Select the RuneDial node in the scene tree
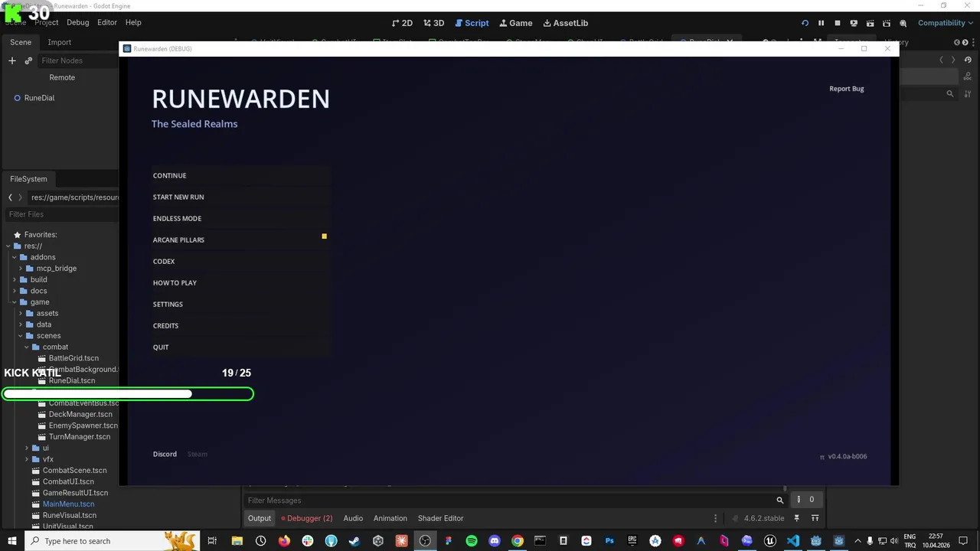Viewport: 980px width, 551px height. click(39, 98)
